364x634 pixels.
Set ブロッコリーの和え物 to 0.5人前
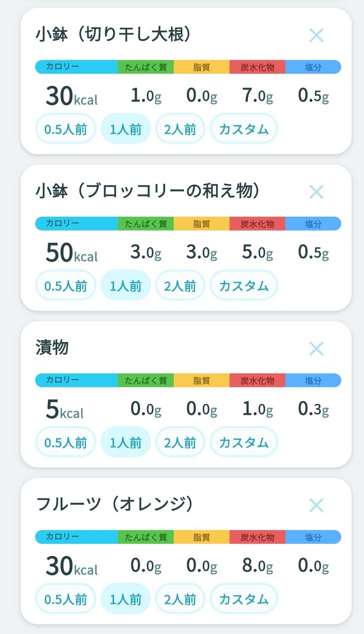[x=65, y=285]
